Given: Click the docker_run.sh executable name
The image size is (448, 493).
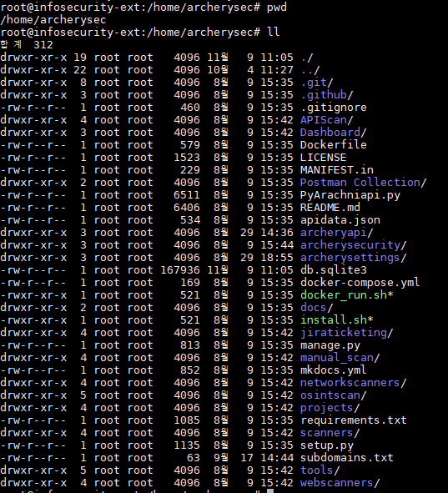Looking at the screenshot, I should [x=347, y=295].
